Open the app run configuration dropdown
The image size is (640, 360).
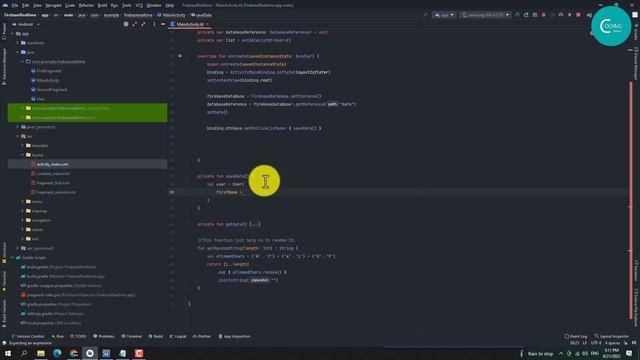[444, 15]
